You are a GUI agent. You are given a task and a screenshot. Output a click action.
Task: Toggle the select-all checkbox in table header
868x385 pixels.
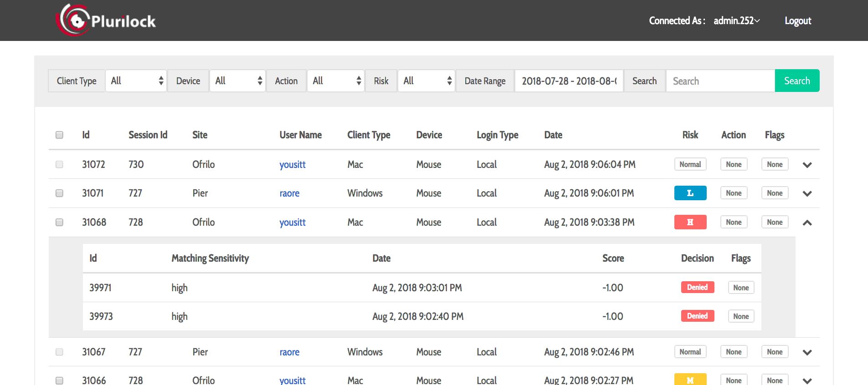pyautogui.click(x=59, y=135)
